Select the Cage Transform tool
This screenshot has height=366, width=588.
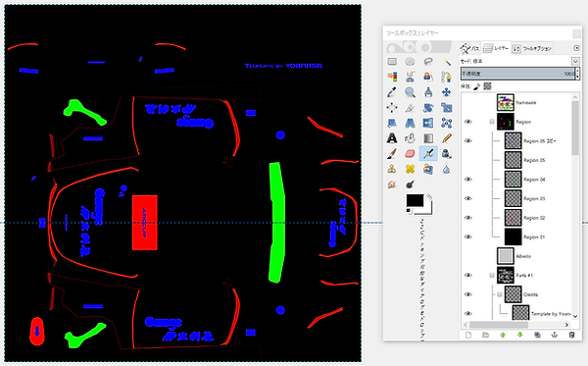[x=446, y=123]
